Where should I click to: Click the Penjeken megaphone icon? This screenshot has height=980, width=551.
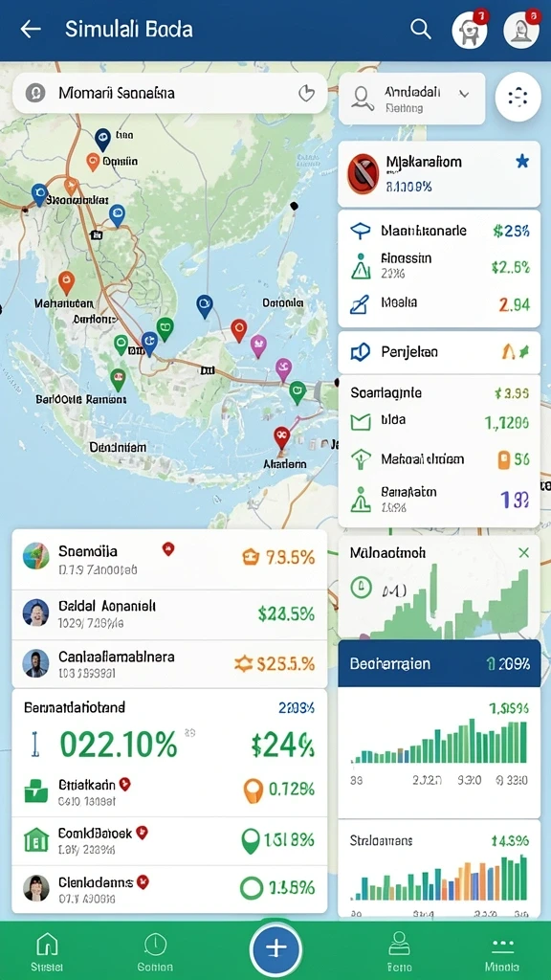tap(361, 352)
